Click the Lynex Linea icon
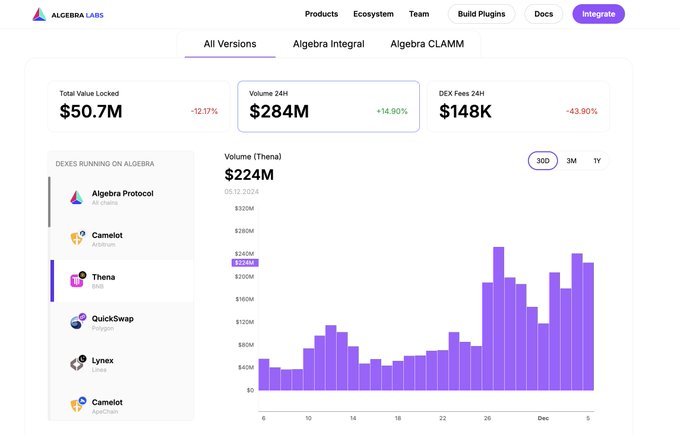This screenshot has width=680, height=435. [x=78, y=363]
